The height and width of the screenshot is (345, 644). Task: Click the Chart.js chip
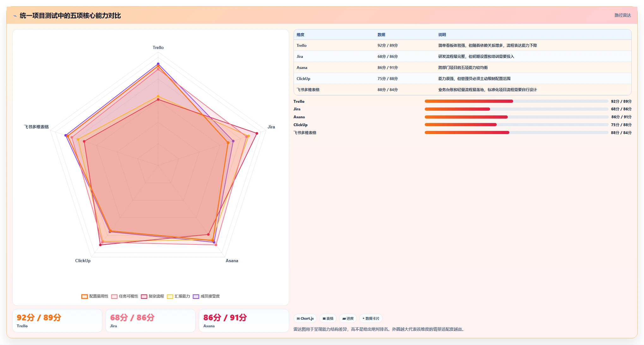pos(305,318)
